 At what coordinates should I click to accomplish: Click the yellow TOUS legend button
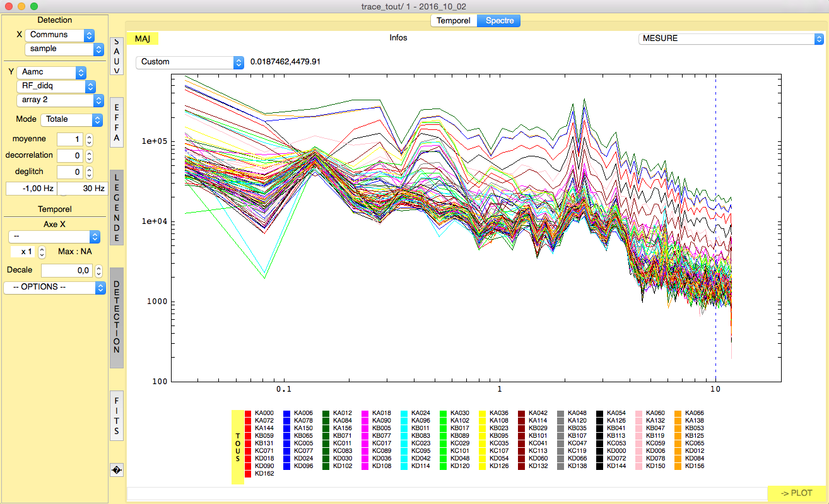tap(238, 447)
